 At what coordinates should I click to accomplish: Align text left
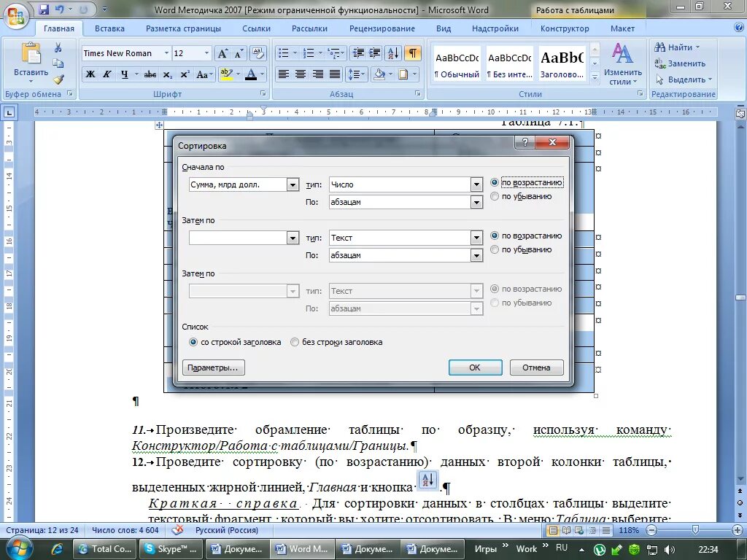point(284,74)
